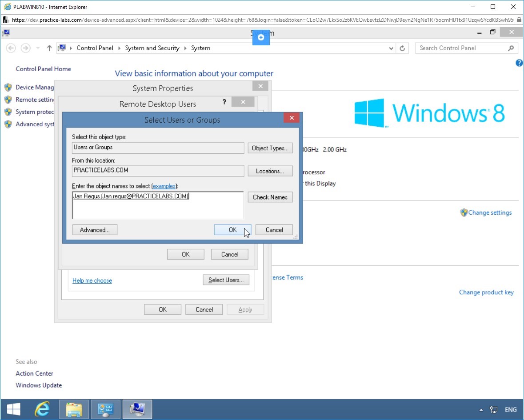Close the System Properties dialog
The image size is (524, 420).
[x=260, y=86]
